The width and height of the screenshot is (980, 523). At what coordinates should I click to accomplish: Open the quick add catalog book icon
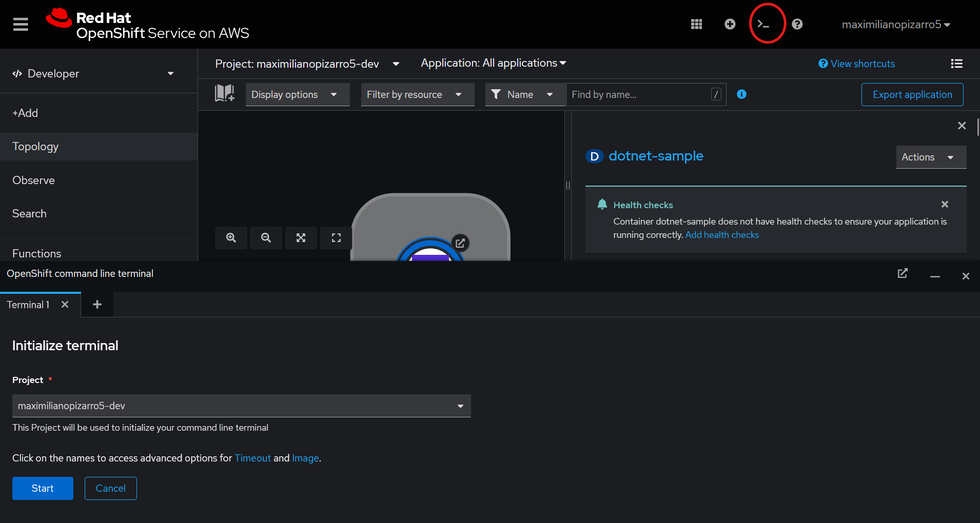point(224,93)
